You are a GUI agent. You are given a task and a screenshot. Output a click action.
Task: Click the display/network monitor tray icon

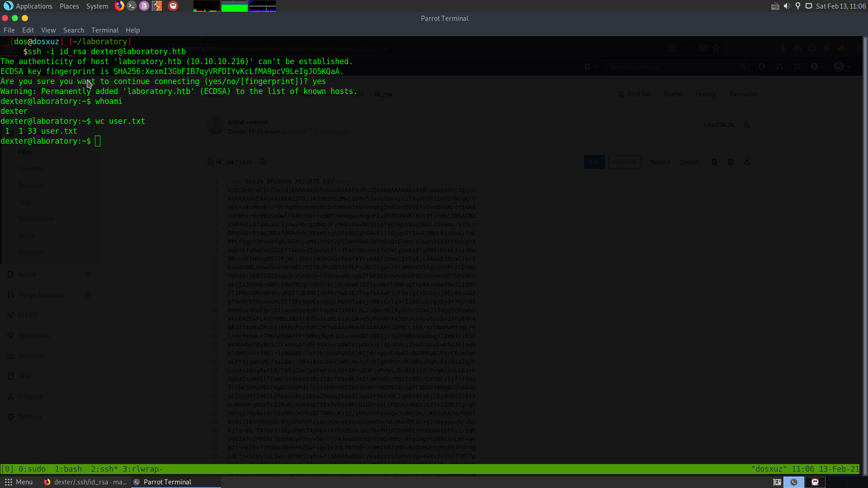[809, 6]
